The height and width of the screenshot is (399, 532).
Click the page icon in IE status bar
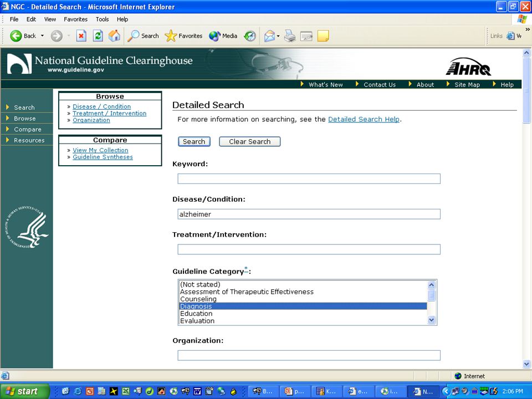[x=5, y=376]
